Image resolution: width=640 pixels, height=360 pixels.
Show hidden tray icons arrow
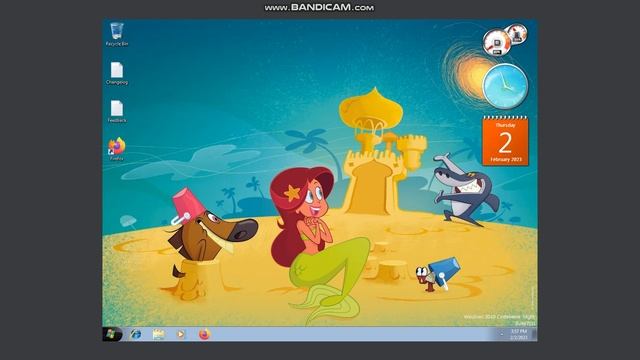(502, 334)
